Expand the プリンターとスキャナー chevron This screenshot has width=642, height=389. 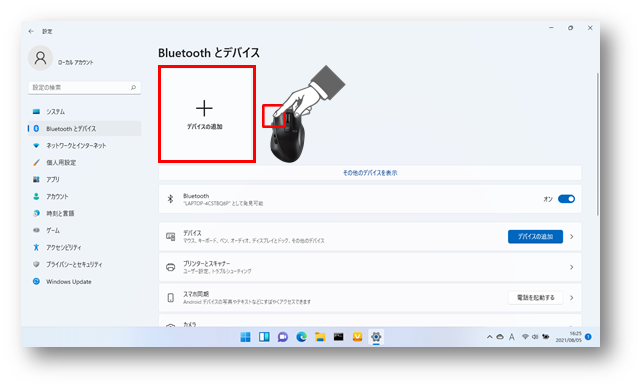pos(572,267)
